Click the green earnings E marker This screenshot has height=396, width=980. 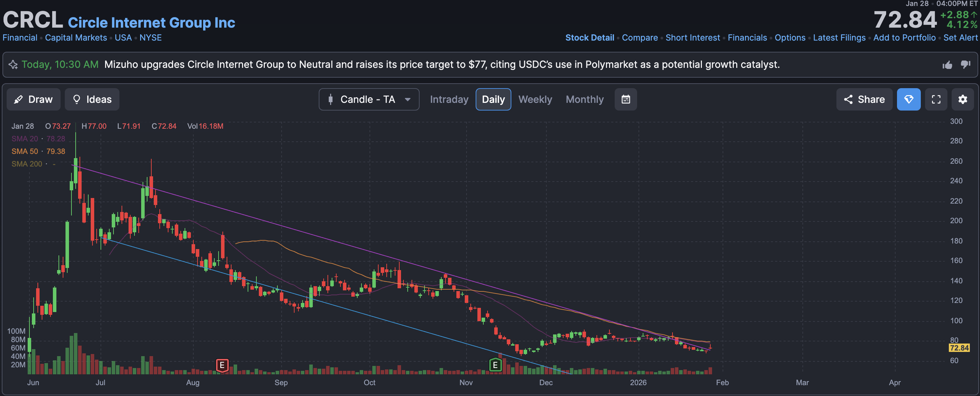(495, 366)
